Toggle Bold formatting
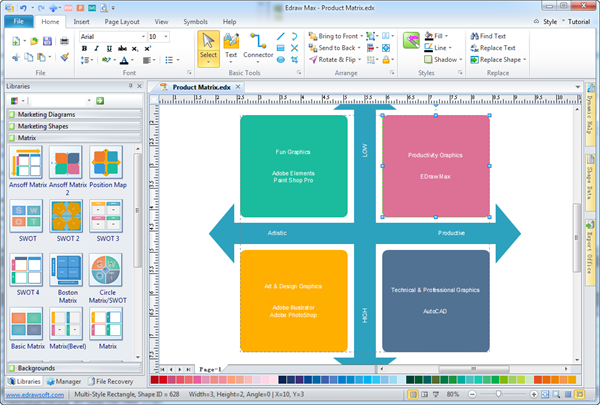600x405 pixels. coord(84,49)
